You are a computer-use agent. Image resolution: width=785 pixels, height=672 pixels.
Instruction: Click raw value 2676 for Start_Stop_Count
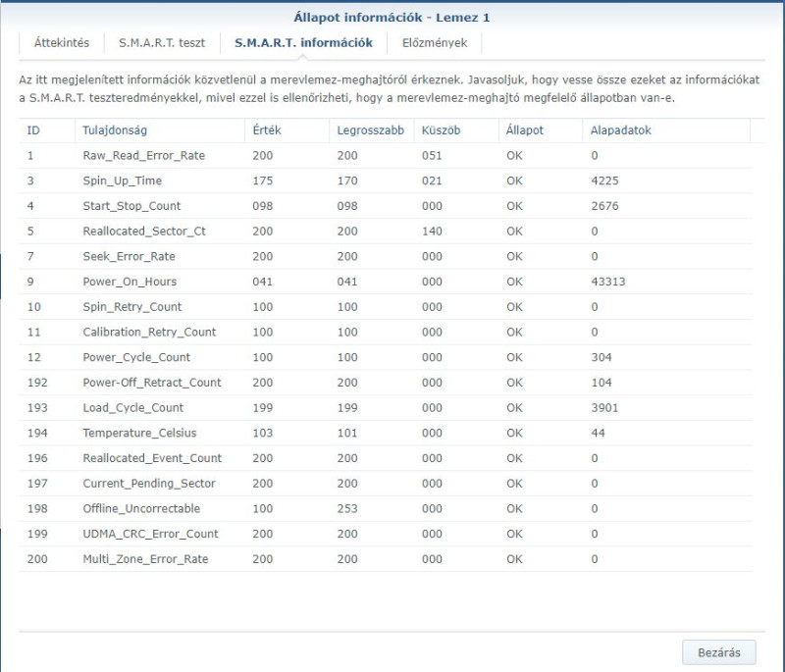[604, 206]
